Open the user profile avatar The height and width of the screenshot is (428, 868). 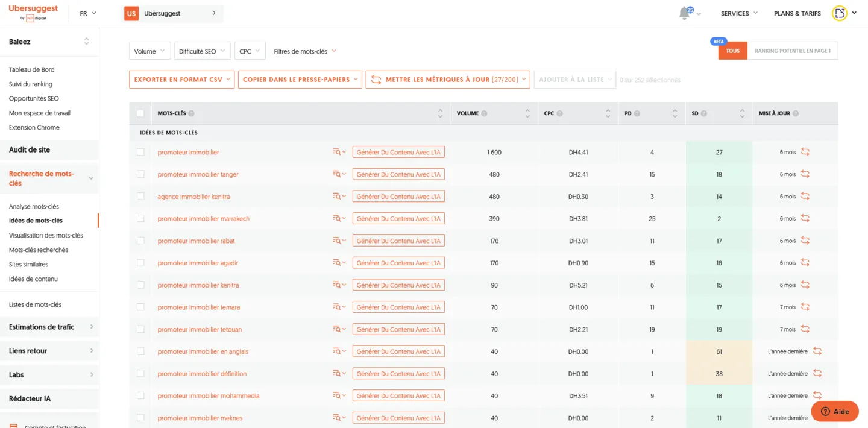pos(840,13)
